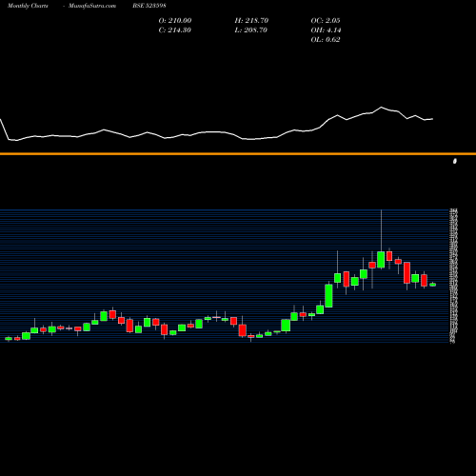Click the low value 'L: 208.70'
The height and width of the screenshot is (476, 476).
point(250,30)
